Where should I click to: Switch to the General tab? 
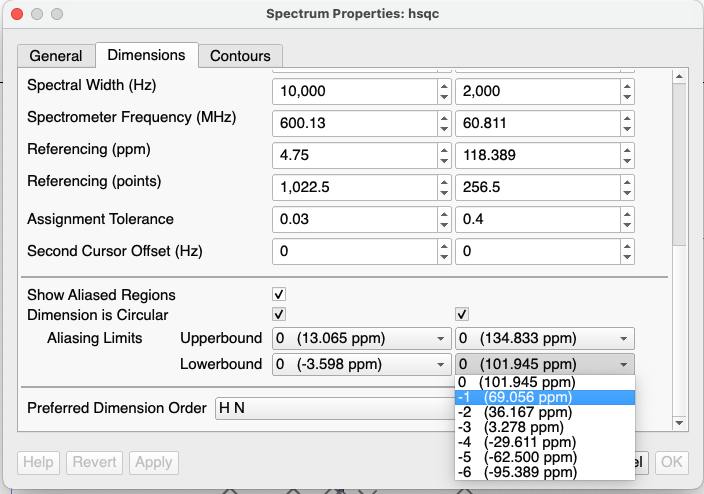click(56, 56)
